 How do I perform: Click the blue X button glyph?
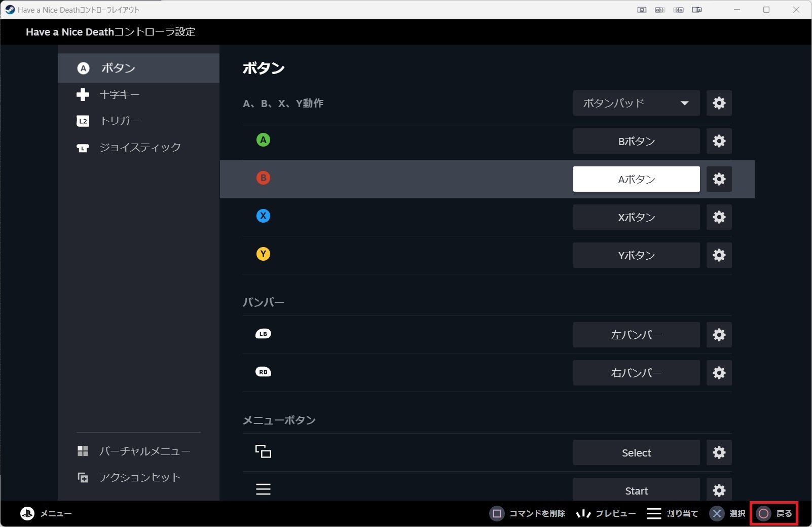click(x=263, y=216)
